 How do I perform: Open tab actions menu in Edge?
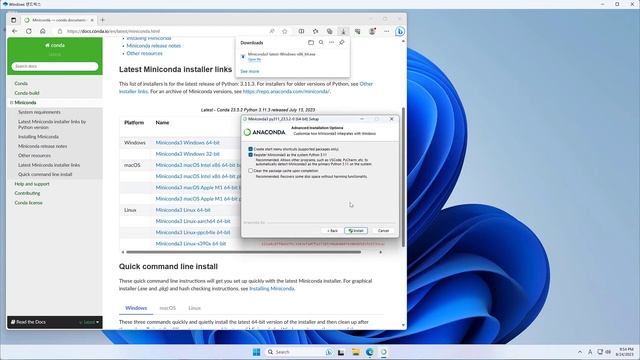pos(13,20)
